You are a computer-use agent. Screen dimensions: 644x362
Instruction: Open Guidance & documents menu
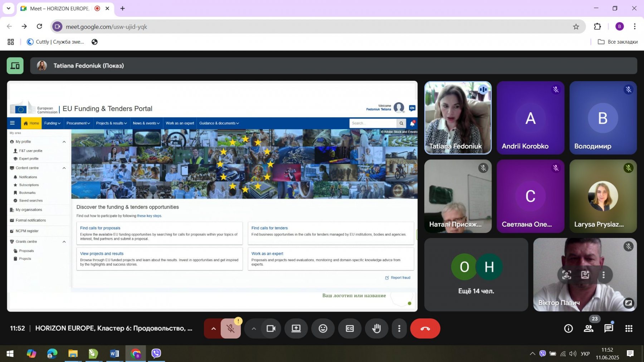[x=219, y=123]
